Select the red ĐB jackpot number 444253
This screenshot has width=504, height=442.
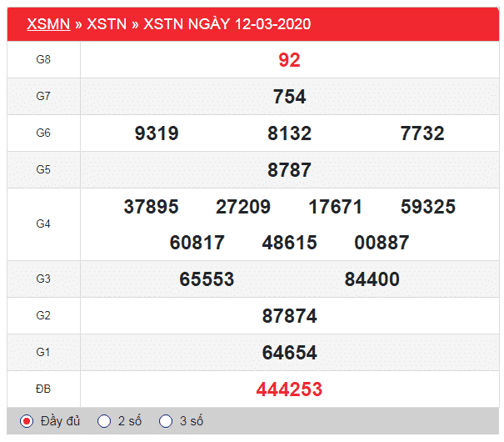tap(289, 389)
